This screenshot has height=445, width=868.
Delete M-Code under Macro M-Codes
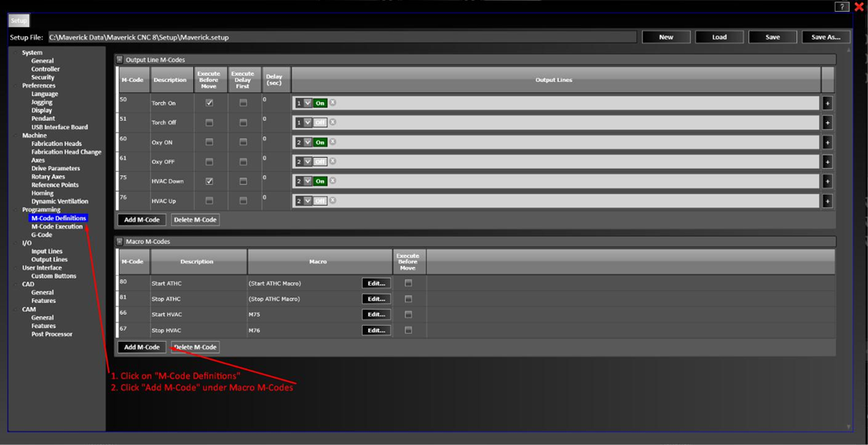(x=195, y=347)
